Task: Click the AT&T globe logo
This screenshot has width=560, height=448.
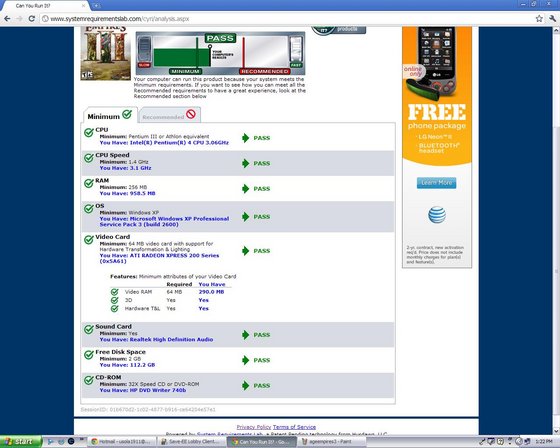Action: click(437, 215)
